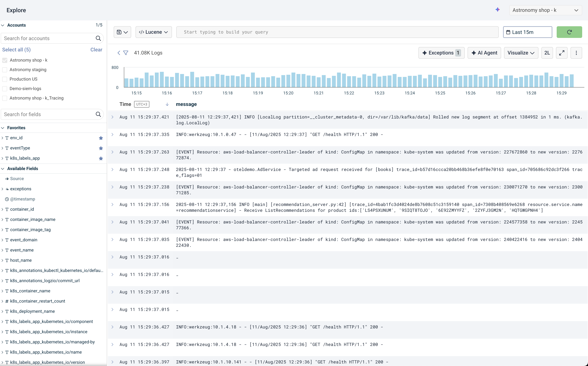Viewport: 588px width, 366px height.
Task: Expand the log row at 15:29:37.248
Action: point(112,170)
